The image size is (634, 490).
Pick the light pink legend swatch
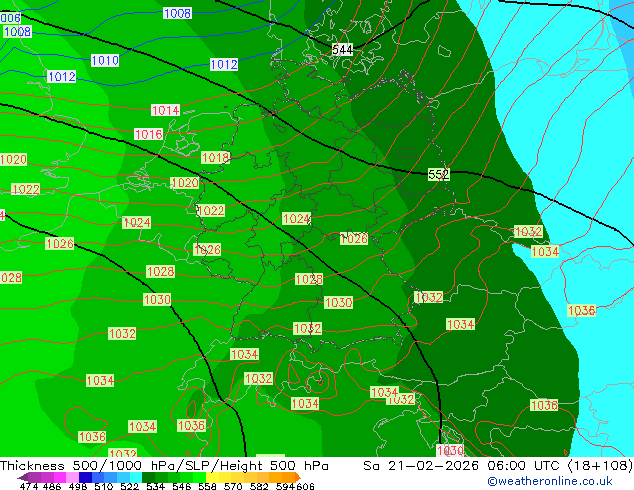pyautogui.click(x=72, y=477)
